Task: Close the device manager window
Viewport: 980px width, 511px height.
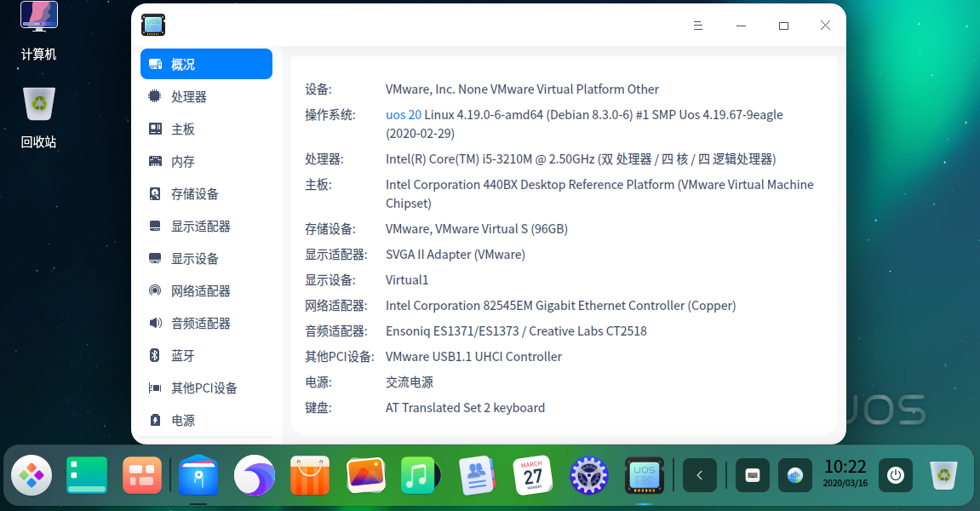Action: coord(826,25)
